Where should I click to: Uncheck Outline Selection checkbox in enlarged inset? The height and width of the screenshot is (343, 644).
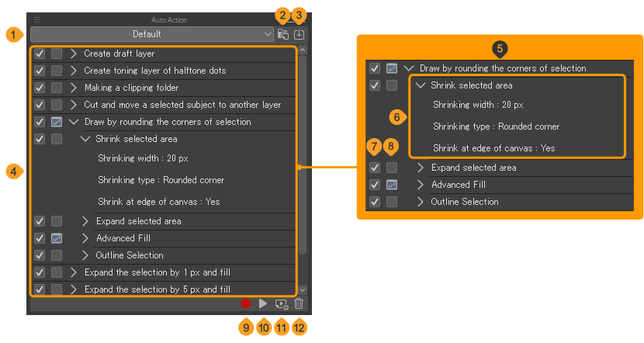pyautogui.click(x=375, y=202)
